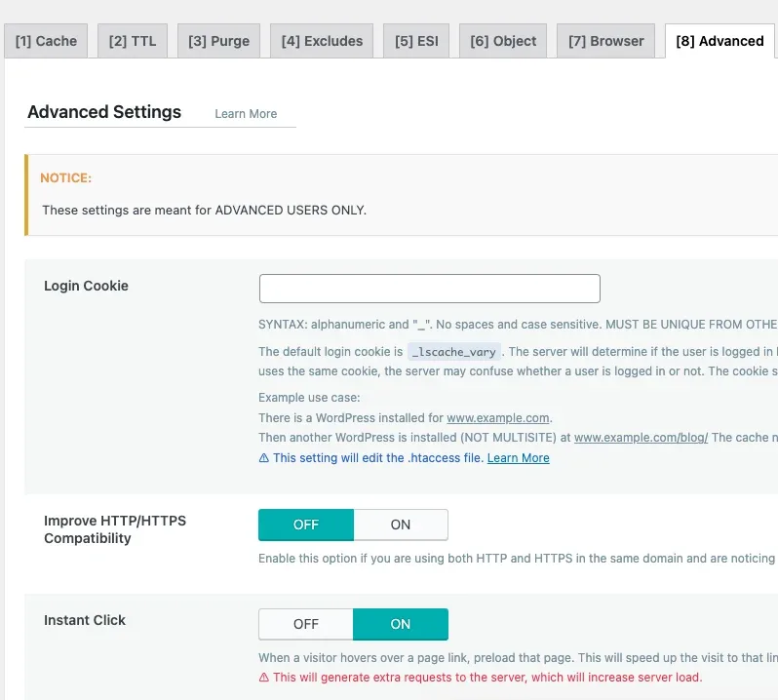The image size is (778, 700).
Task: Open the www.example.com link
Action: coord(497,417)
